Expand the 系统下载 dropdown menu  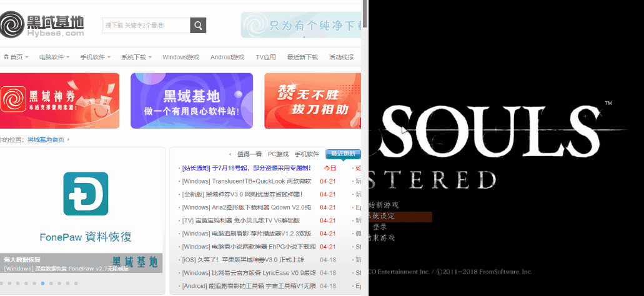[136, 57]
